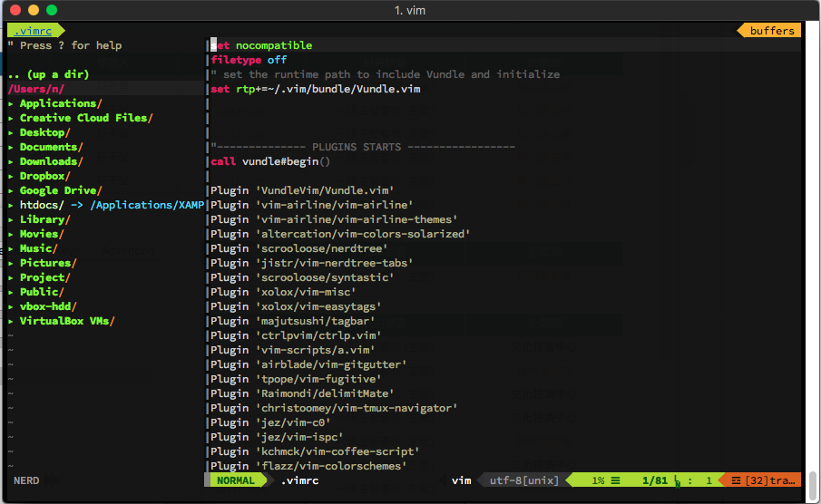Image resolution: width=821 pixels, height=504 pixels.
Task: Click the green zoom window button
Action: [52, 10]
